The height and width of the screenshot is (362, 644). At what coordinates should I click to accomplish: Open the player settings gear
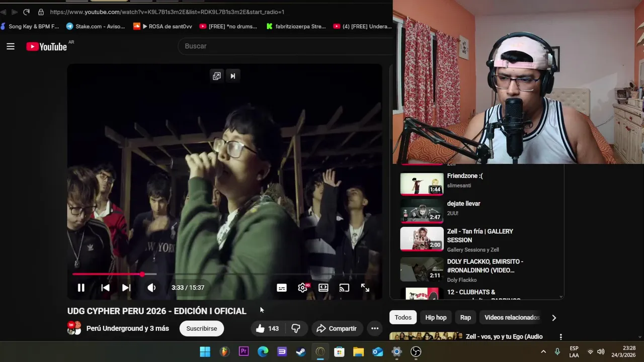tap(303, 288)
